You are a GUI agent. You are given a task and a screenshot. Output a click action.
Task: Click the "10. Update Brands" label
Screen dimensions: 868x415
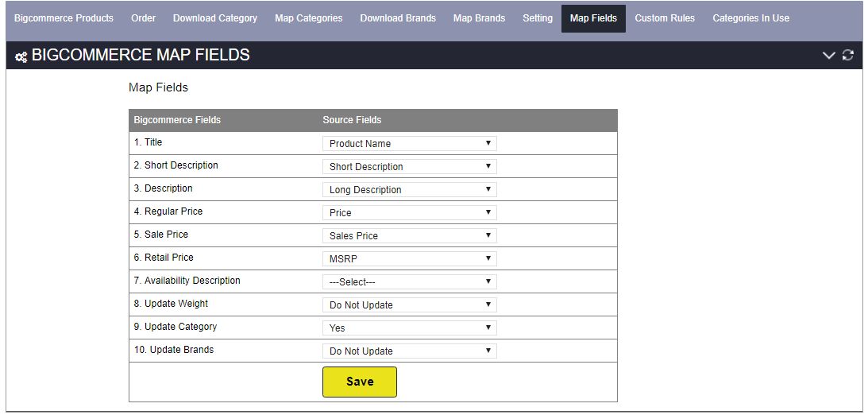(174, 350)
